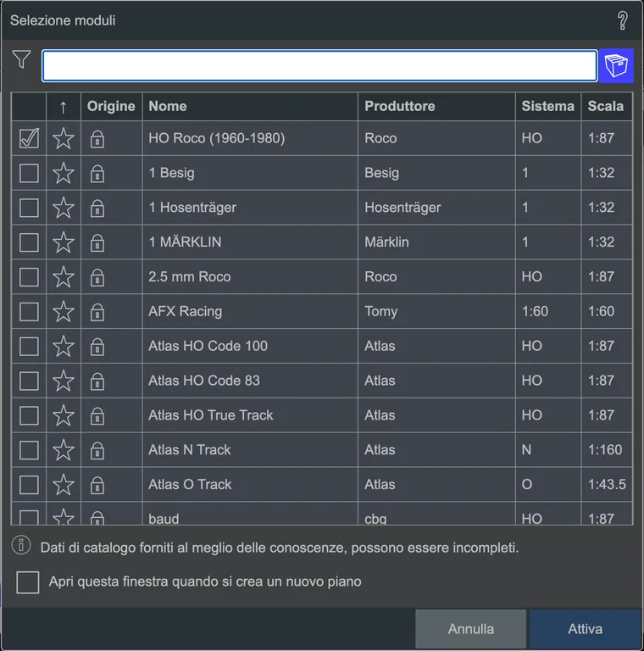Check the Atlas HO Code 100 box
644x651 pixels.
(29, 346)
